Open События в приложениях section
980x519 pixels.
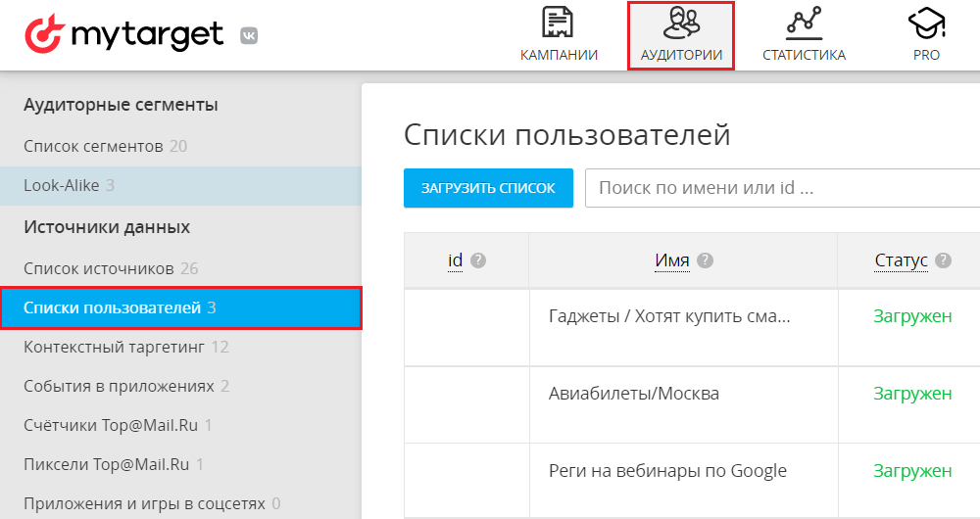(x=119, y=386)
